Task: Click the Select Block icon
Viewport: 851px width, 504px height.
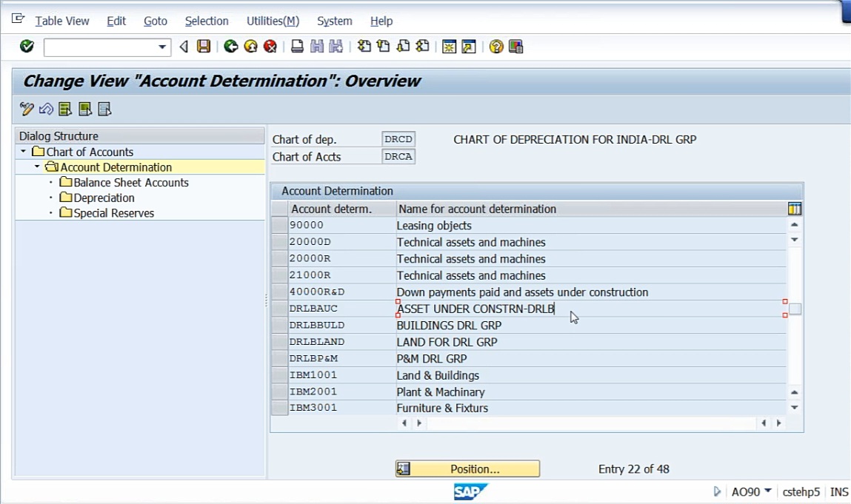Action: pyautogui.click(x=84, y=109)
